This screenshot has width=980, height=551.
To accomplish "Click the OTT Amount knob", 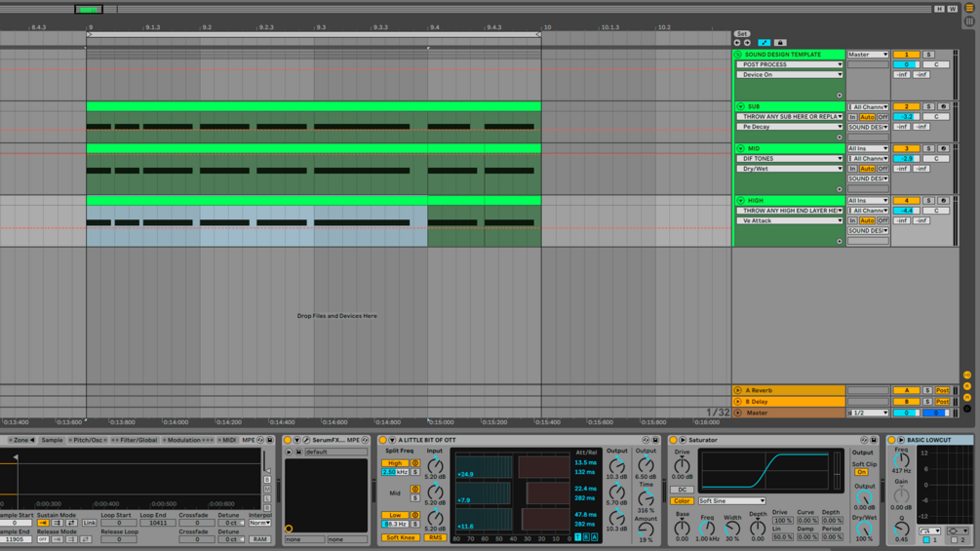I will point(646,530).
